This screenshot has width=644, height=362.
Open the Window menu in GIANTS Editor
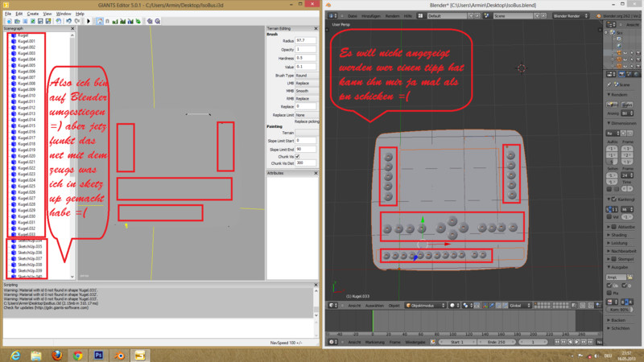(64, 14)
